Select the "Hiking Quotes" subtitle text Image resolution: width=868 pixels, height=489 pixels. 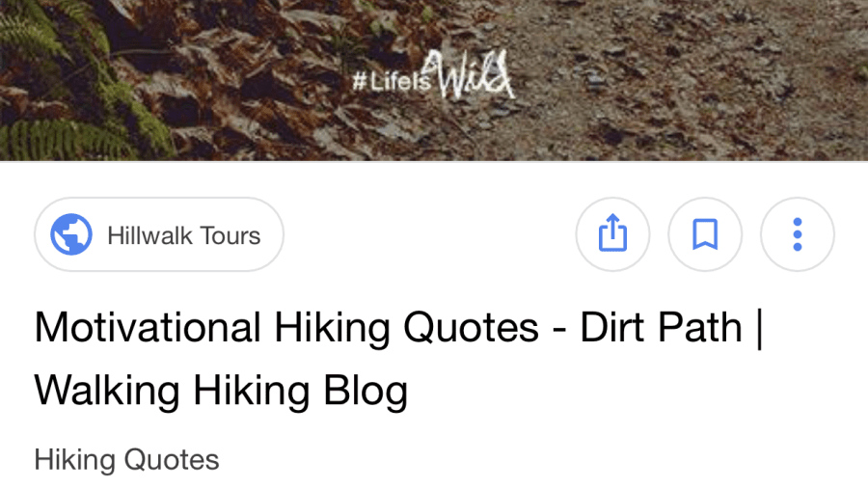point(126,460)
